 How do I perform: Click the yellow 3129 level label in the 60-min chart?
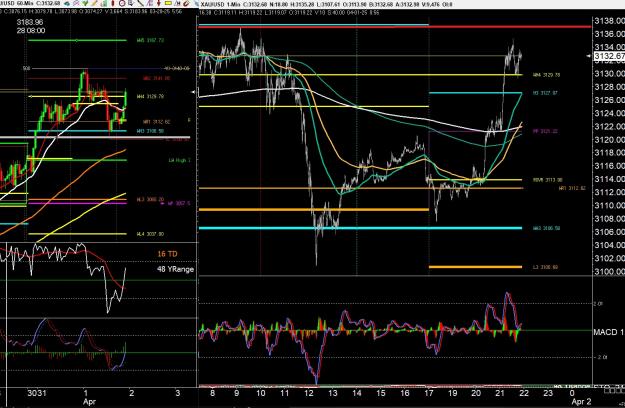pos(150,96)
